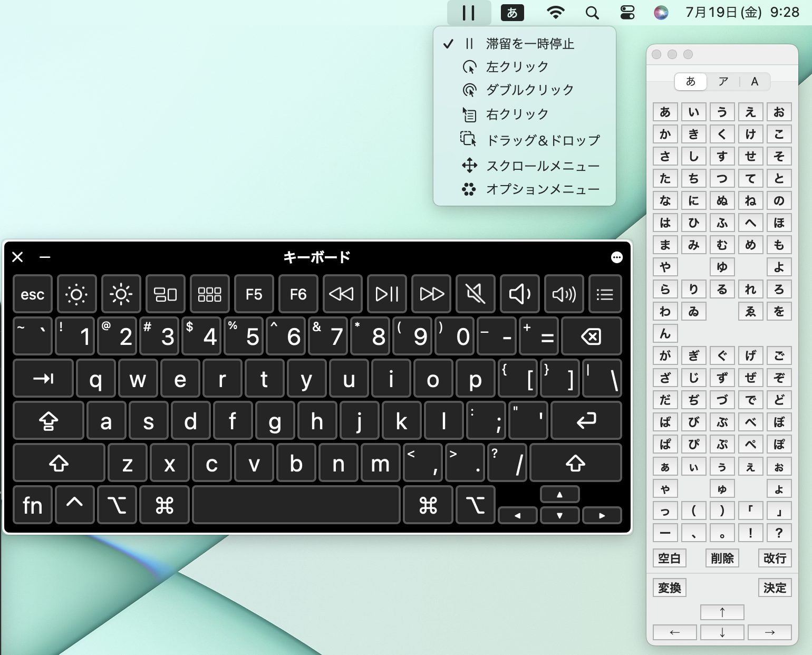Click the space bar on the on-screen keyboard
This screenshot has height=655, width=812.
tap(296, 505)
